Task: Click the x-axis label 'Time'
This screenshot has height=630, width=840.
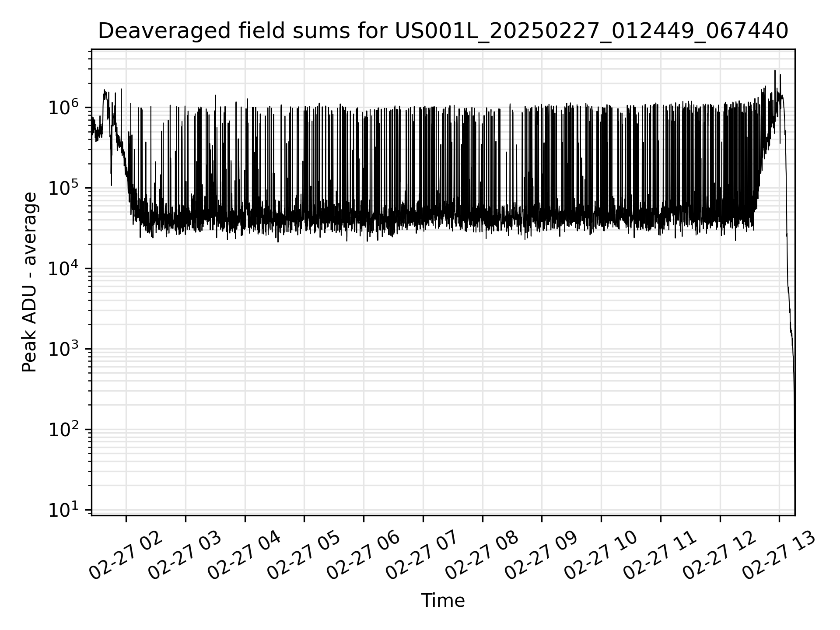Action: [x=443, y=601]
